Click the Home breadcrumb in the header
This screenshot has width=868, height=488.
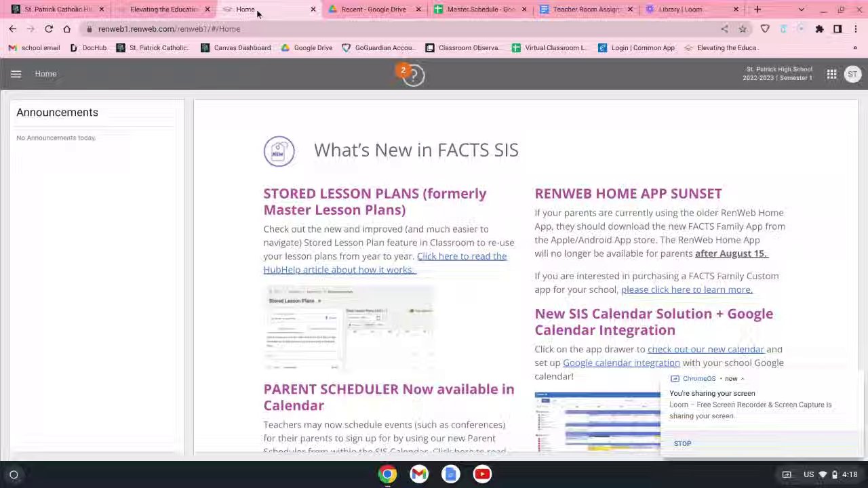coord(45,74)
